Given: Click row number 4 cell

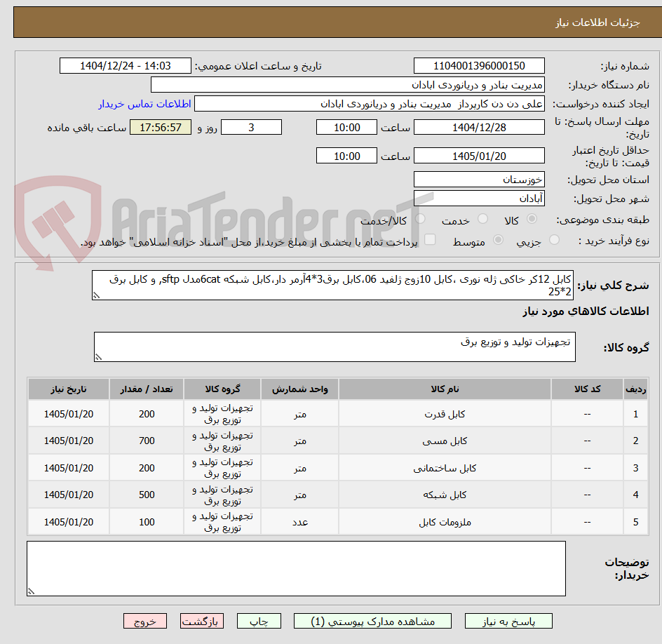Looking at the screenshot, I should pos(635,495).
